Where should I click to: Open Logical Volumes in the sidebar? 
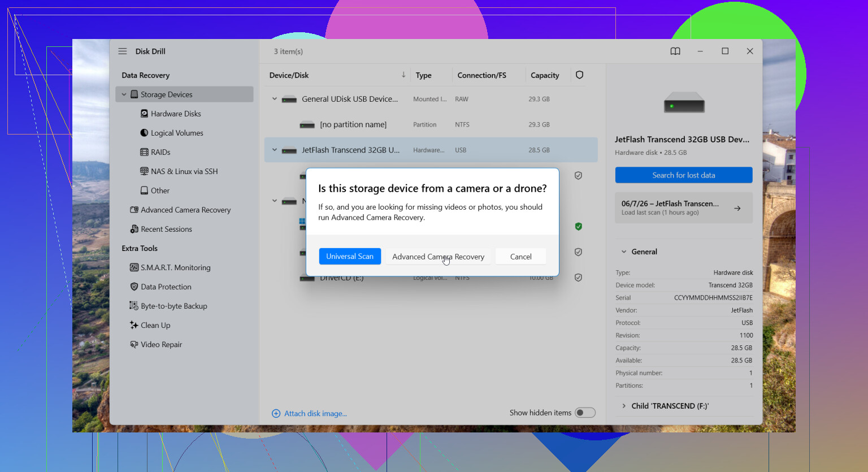177,133
